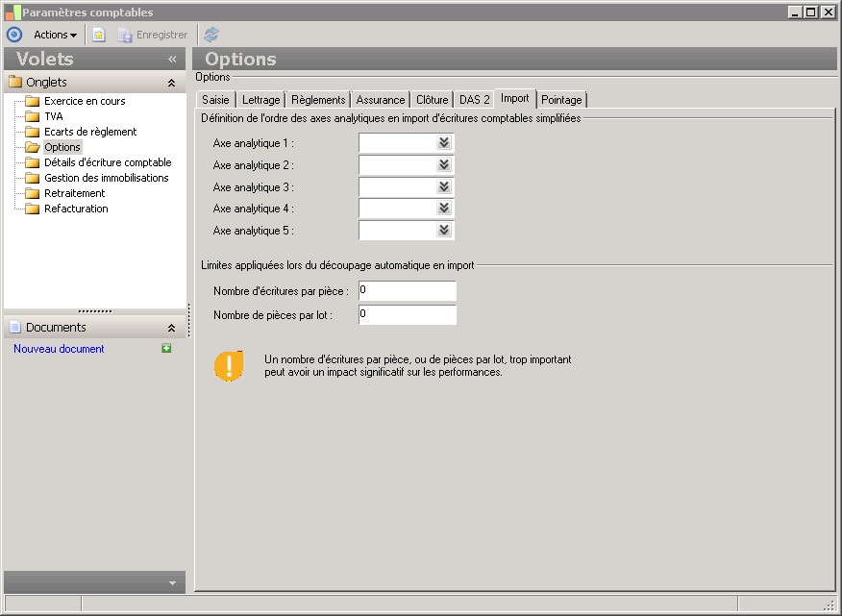The width and height of the screenshot is (842, 616).
Task: Switch to the Règlements tab
Action: click(318, 100)
